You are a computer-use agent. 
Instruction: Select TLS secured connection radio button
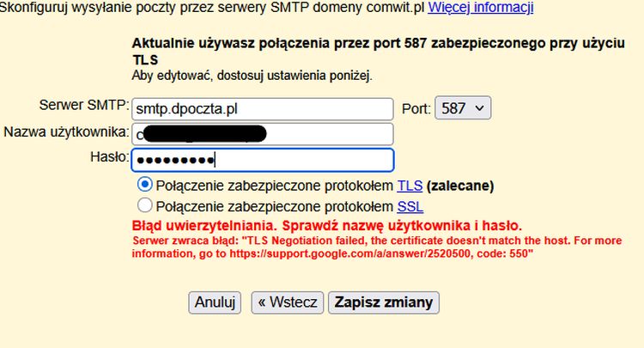click(144, 185)
